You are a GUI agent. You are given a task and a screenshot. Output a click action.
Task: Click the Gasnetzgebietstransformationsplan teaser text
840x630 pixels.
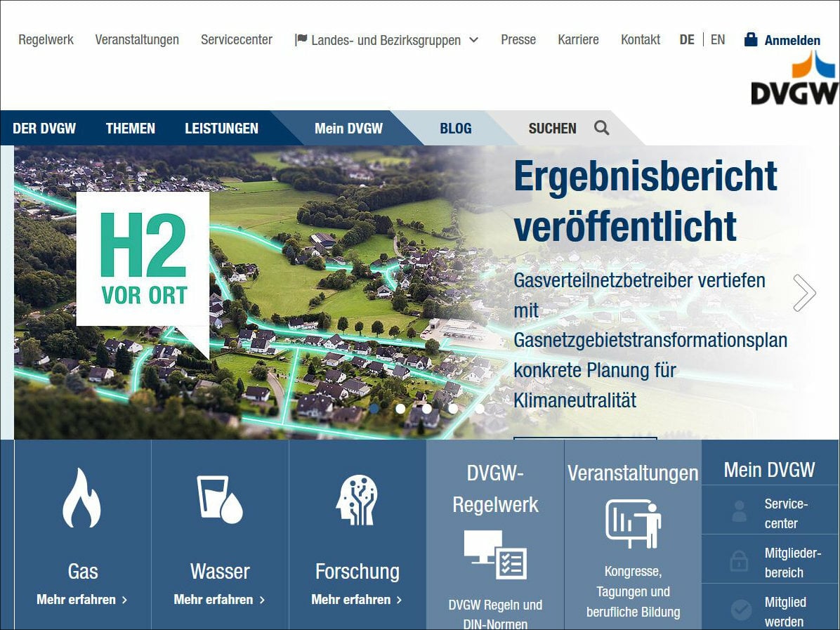tap(650, 340)
